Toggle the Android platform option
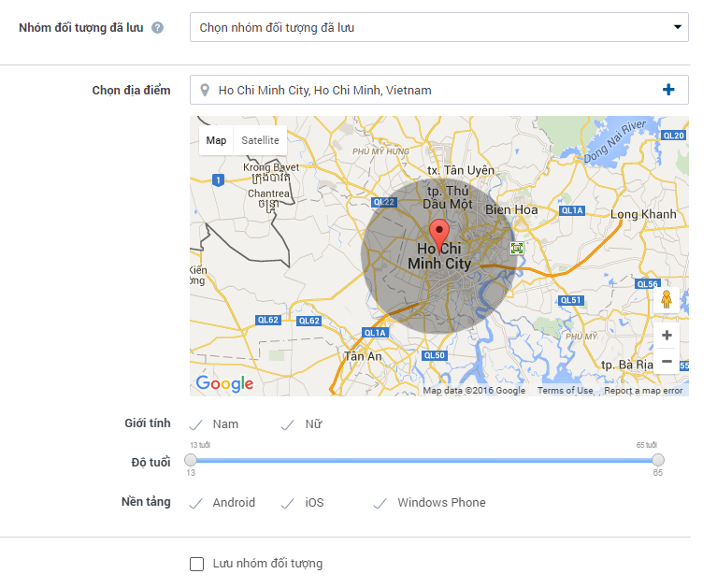This screenshot has height=588, width=717. tap(222, 503)
